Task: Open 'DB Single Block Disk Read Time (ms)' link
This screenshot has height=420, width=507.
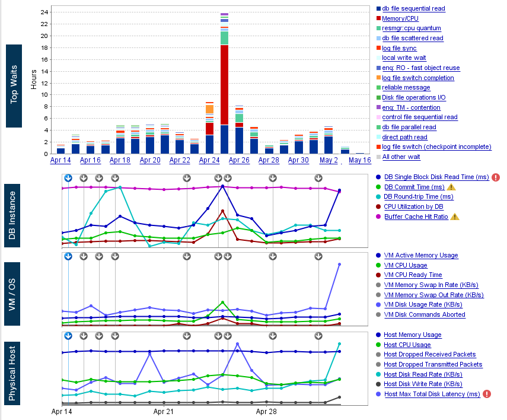Action: (x=436, y=177)
